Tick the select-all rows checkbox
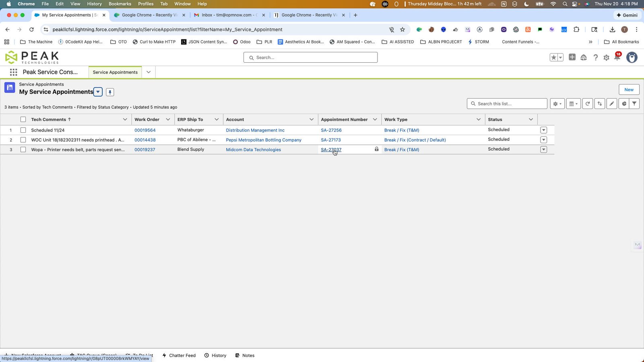644x362 pixels. [23, 119]
